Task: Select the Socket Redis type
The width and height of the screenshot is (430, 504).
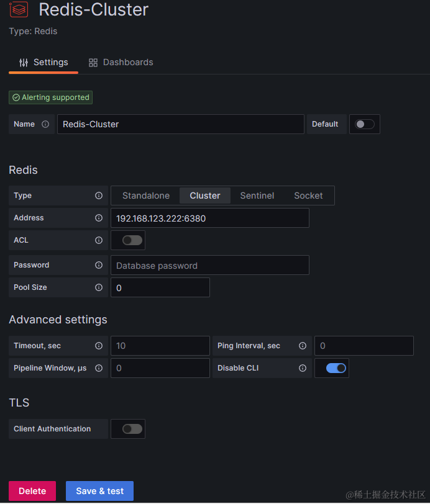Action: (308, 196)
